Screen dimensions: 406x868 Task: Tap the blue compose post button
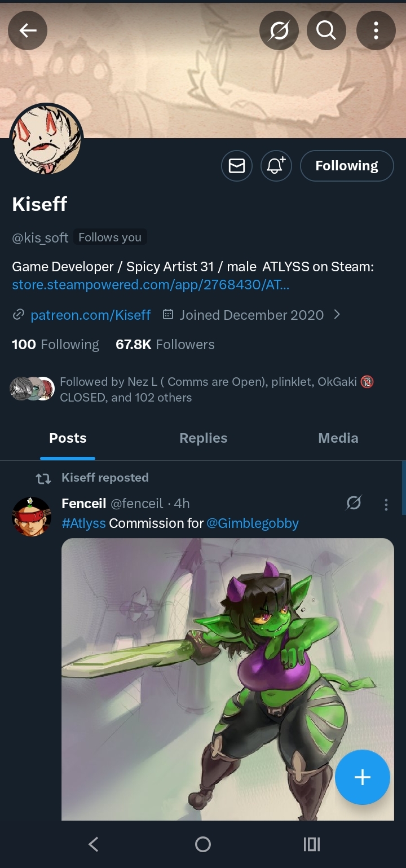(x=362, y=777)
